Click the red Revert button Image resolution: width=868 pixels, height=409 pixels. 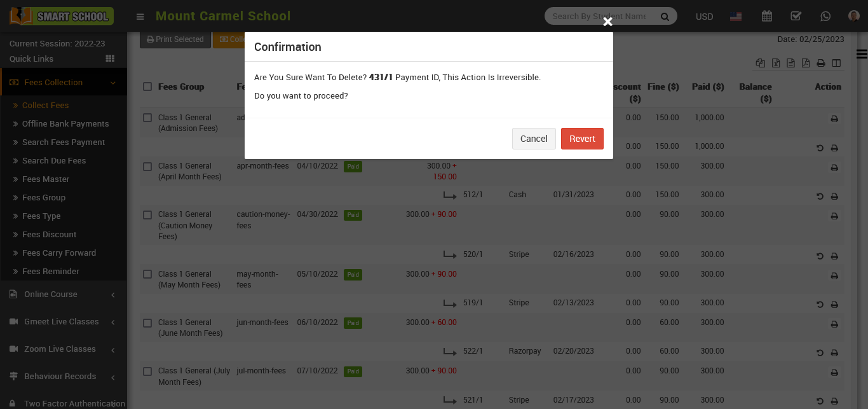[x=582, y=139]
